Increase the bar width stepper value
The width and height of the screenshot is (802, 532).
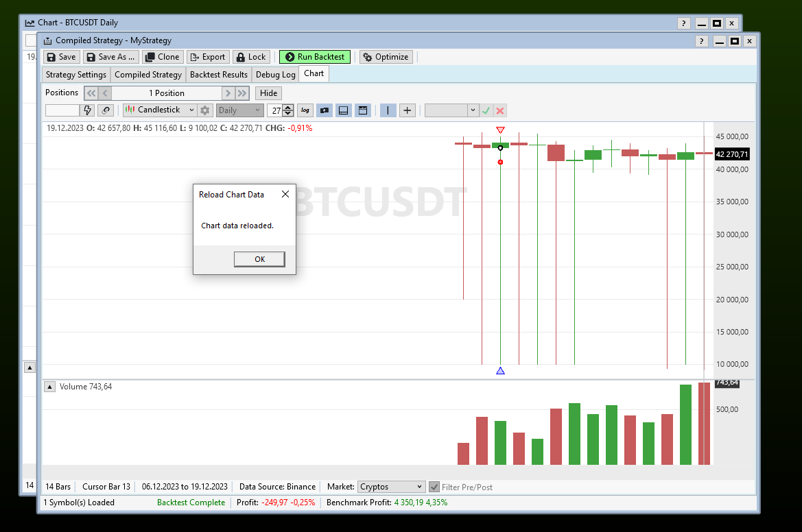click(288, 107)
